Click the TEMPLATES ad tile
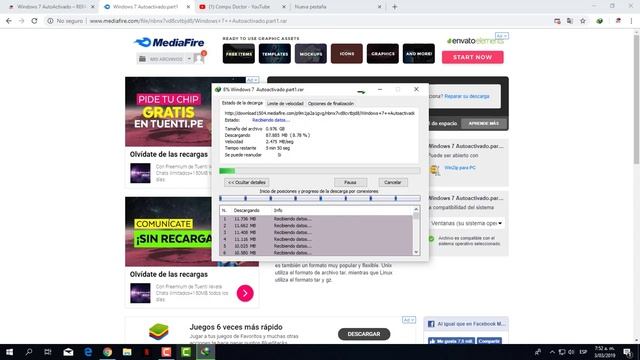This screenshot has width=640, height=360. pos(275,54)
